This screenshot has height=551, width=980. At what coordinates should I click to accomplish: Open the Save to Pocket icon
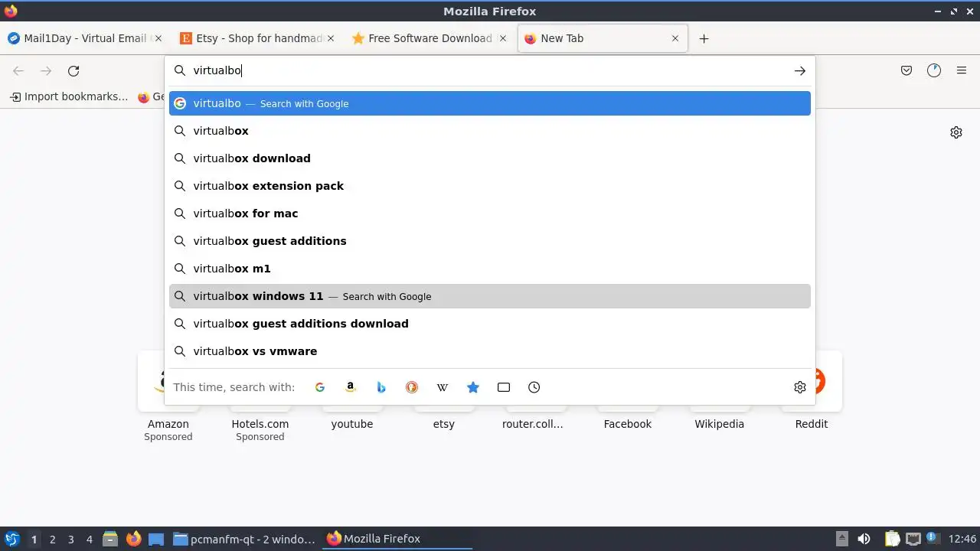pyautogui.click(x=906, y=70)
